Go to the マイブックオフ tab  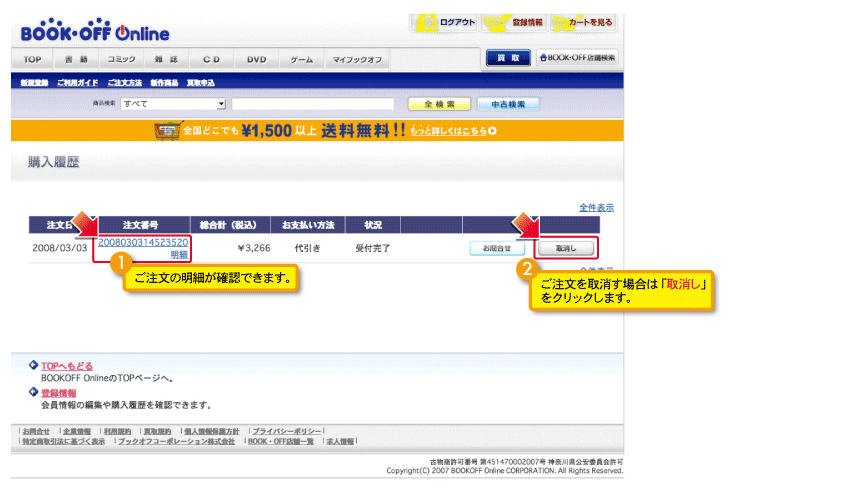pyautogui.click(x=357, y=59)
